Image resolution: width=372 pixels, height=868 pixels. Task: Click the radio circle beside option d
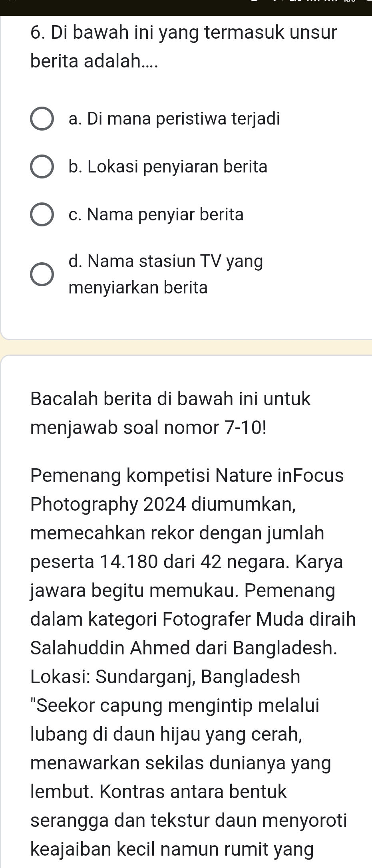[x=42, y=274]
